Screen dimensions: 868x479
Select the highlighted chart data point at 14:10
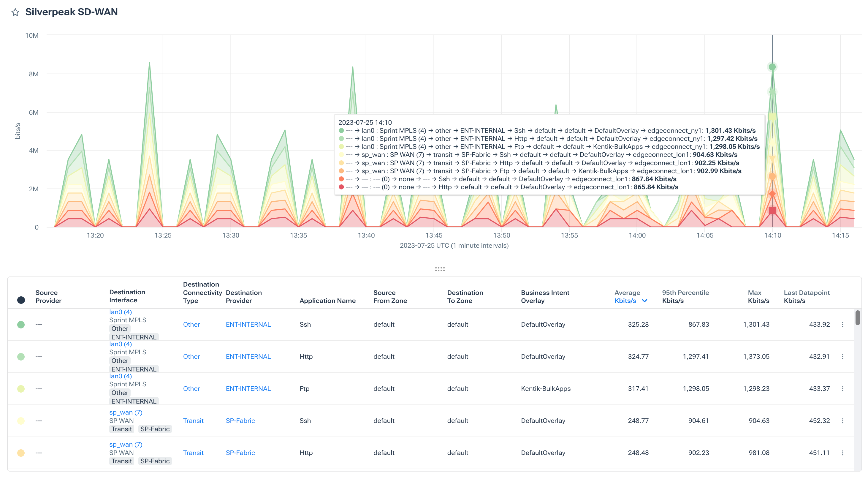(772, 67)
